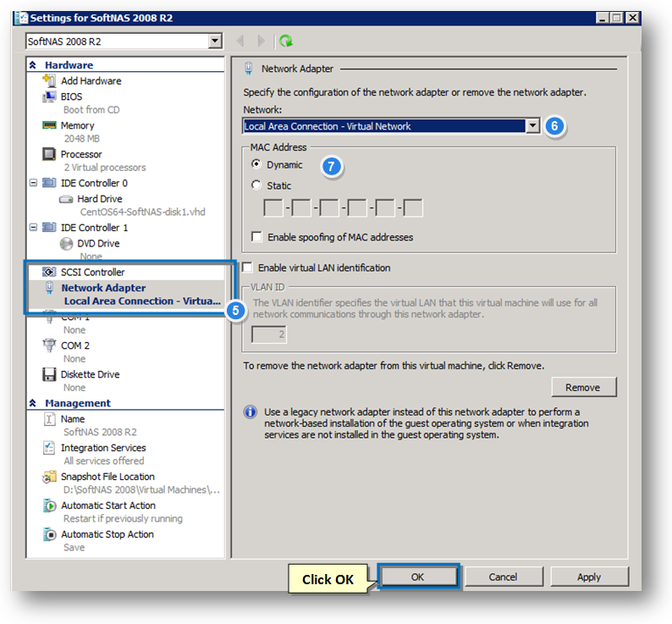Click the first static MAC address field

273,208
